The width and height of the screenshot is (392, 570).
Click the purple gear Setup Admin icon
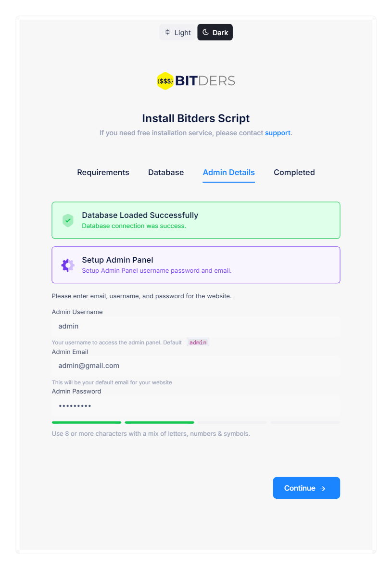point(68,266)
